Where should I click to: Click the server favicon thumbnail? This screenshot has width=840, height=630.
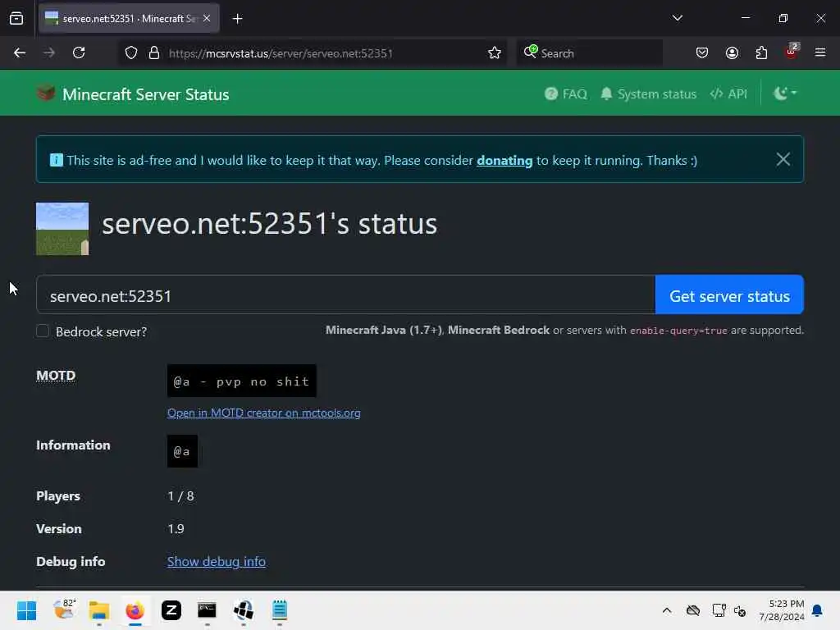click(62, 229)
